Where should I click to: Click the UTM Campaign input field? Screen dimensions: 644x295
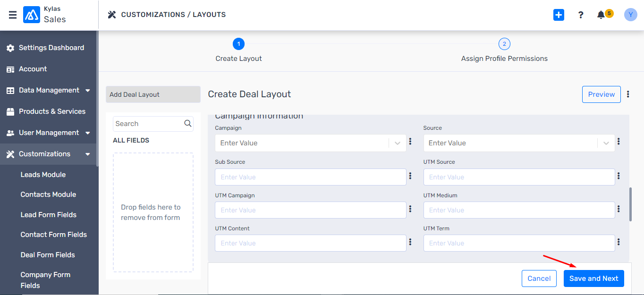pyautogui.click(x=311, y=210)
